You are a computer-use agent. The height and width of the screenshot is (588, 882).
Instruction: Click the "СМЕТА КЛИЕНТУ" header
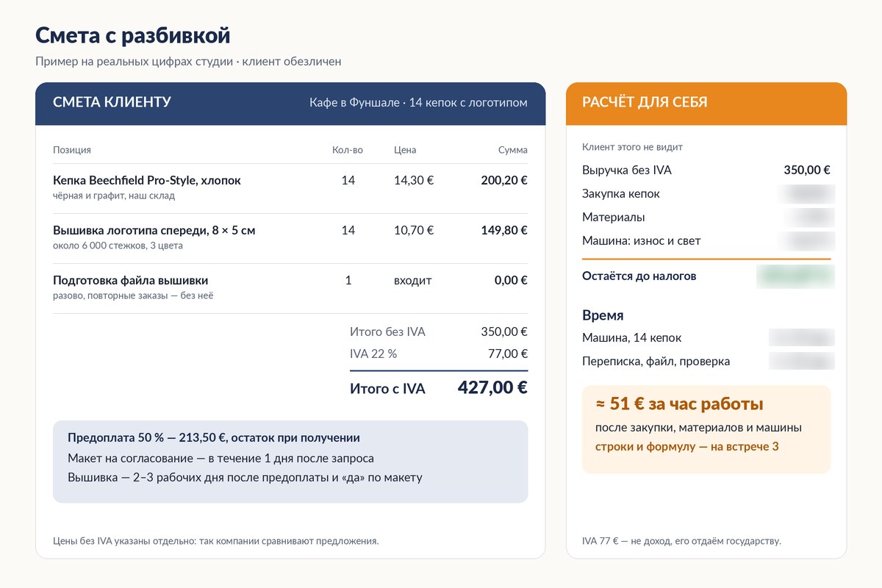112,102
